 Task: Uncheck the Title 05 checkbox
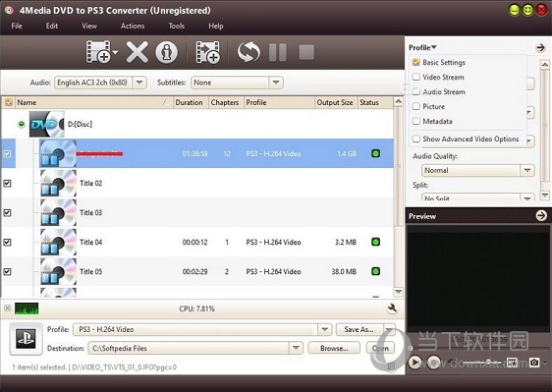[8, 271]
